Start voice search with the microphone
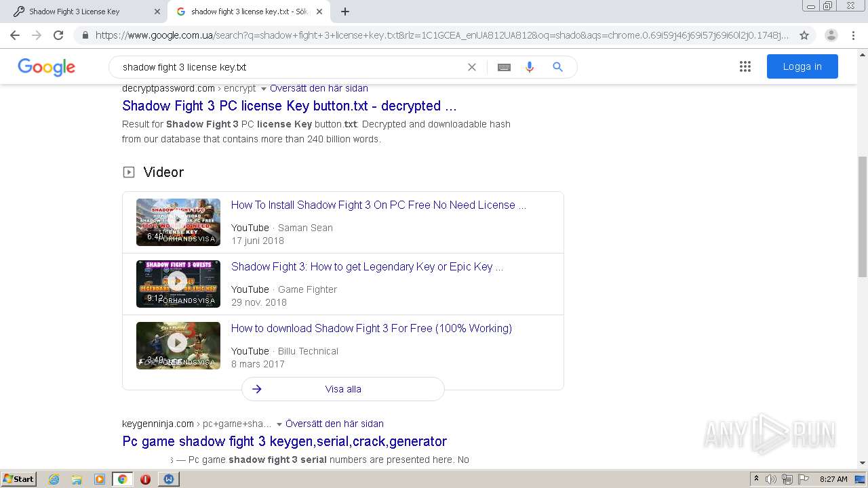868x488 pixels. pyautogui.click(x=530, y=67)
